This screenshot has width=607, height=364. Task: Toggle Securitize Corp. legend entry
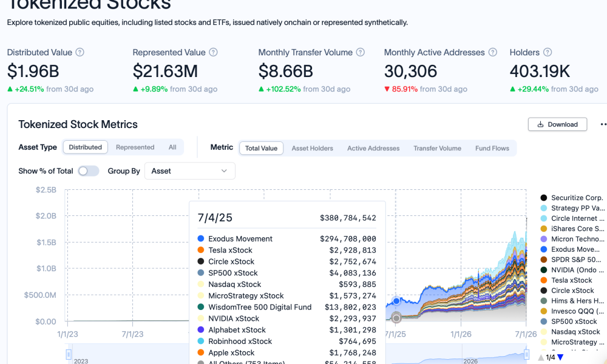coord(572,198)
